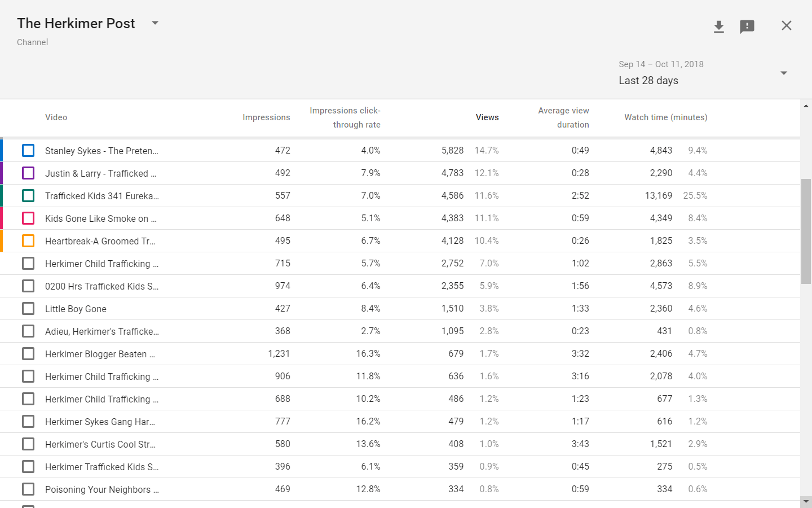Uncheck the Heartbreak-A Groomed video checkbox
The height and width of the screenshot is (508, 812).
click(x=28, y=241)
